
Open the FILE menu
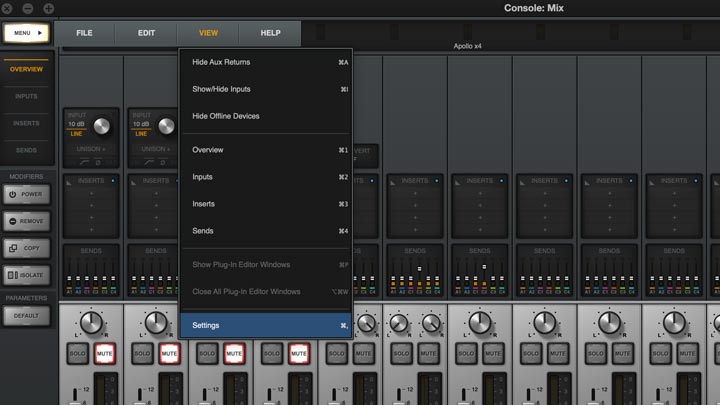coord(84,33)
